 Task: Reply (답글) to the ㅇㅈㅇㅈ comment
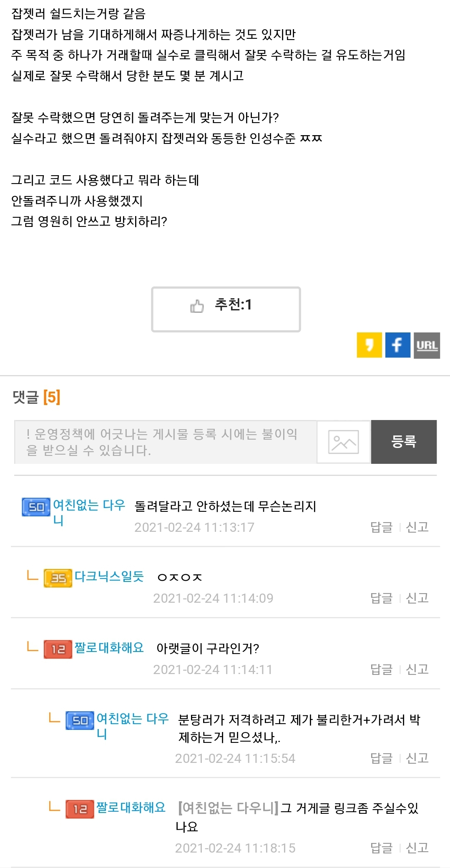pyautogui.click(x=381, y=598)
